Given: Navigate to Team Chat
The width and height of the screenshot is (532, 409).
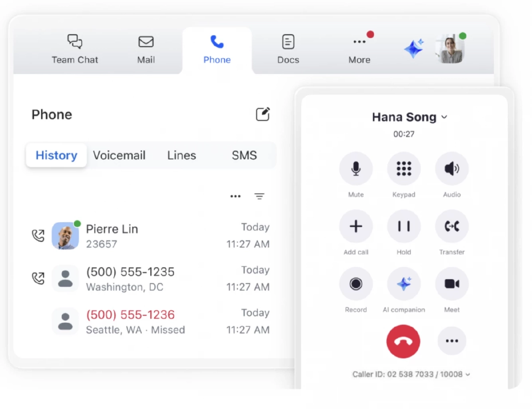Looking at the screenshot, I should pos(74,49).
